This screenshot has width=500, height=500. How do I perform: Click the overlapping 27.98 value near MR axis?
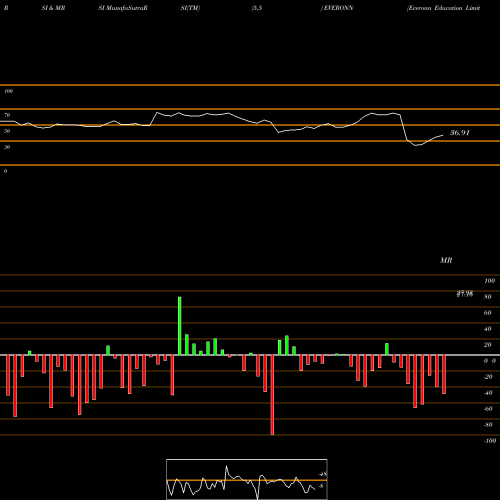coord(465,294)
